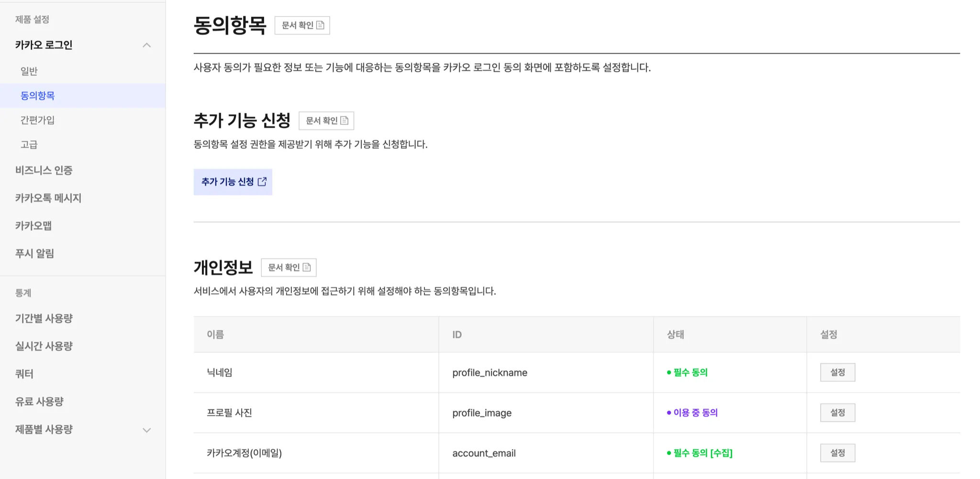Click the 통계 section label
Image resolution: width=980 pixels, height=479 pixels.
tap(23, 293)
